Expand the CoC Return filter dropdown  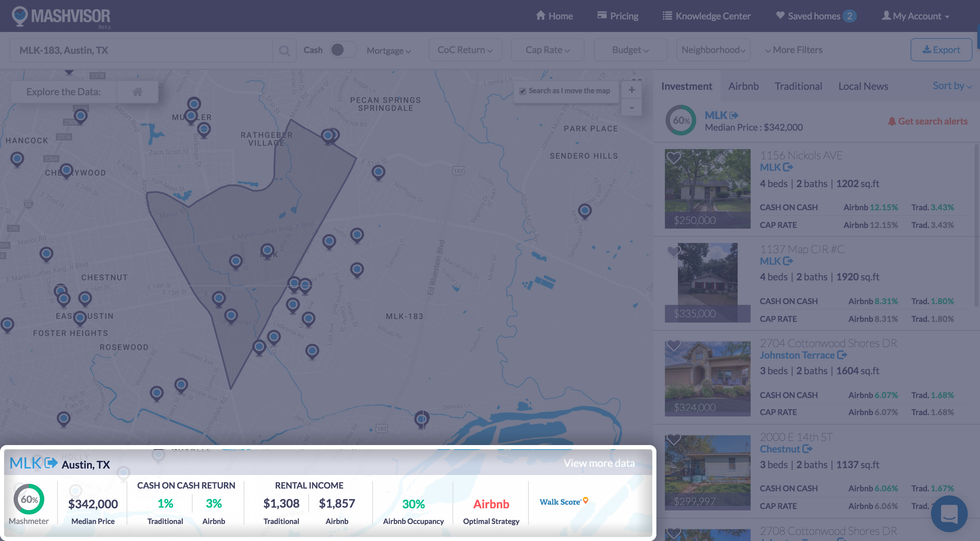click(465, 50)
